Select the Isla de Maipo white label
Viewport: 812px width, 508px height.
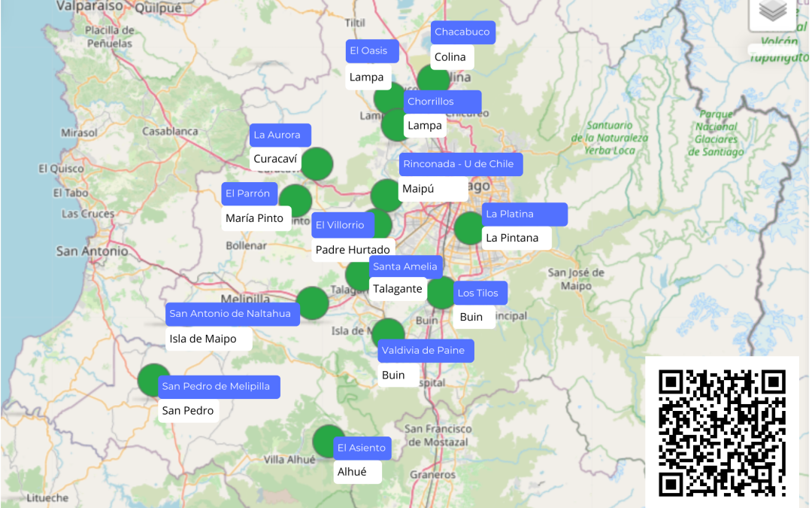click(x=209, y=339)
